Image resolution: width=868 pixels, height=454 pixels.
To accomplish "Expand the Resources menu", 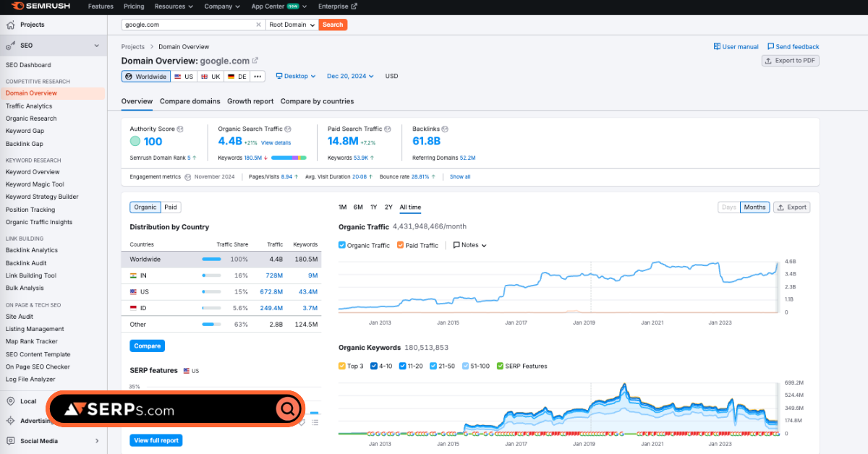I will (x=174, y=7).
